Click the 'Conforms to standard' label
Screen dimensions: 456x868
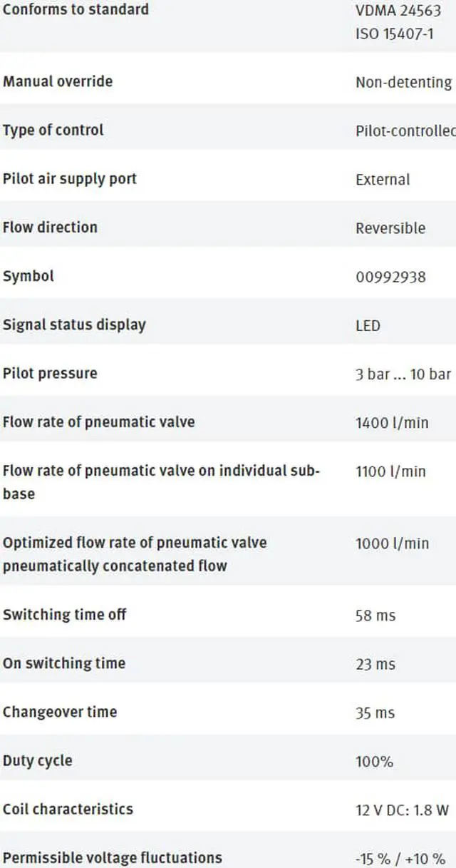click(76, 10)
